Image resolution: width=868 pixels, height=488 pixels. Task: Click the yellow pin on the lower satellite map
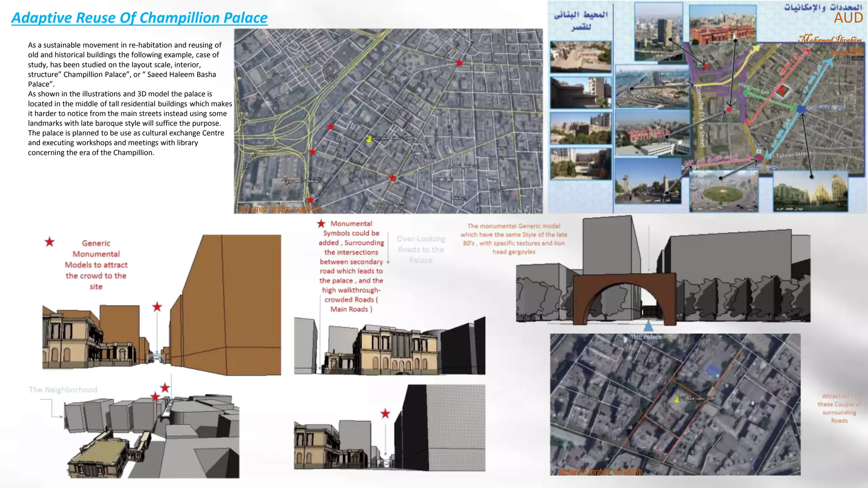coord(677,399)
